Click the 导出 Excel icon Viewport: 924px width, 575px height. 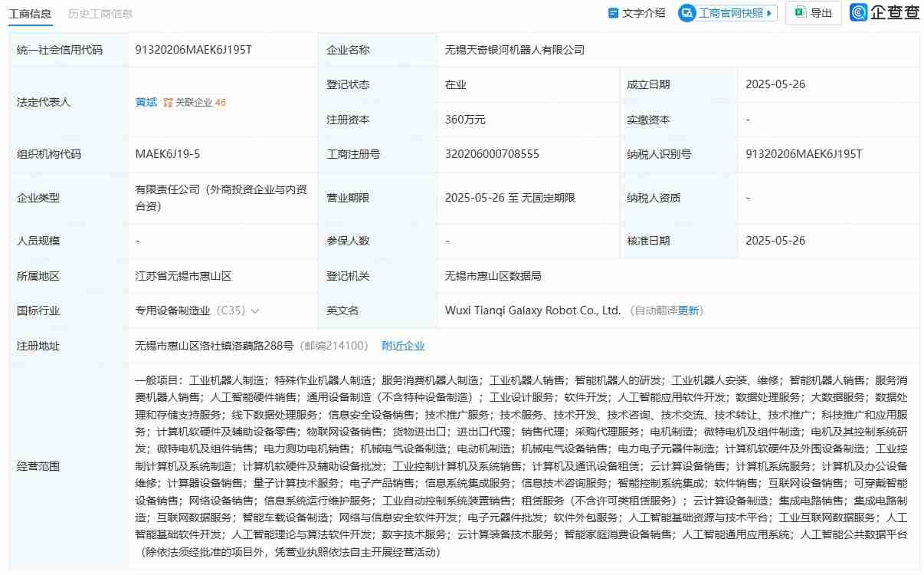click(x=798, y=13)
